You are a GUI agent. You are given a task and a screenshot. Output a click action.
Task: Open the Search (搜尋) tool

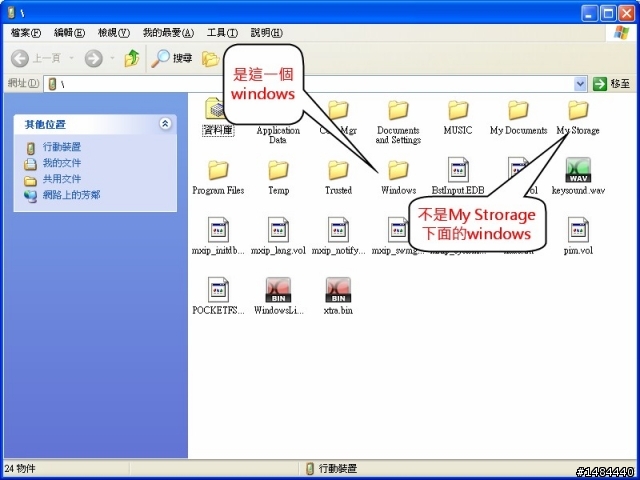(171, 58)
